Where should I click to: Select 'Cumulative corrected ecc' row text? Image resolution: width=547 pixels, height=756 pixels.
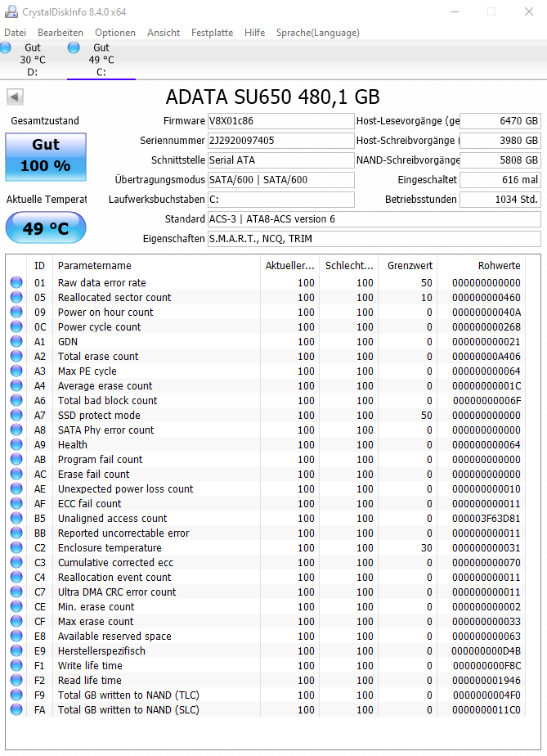pyautogui.click(x=115, y=563)
